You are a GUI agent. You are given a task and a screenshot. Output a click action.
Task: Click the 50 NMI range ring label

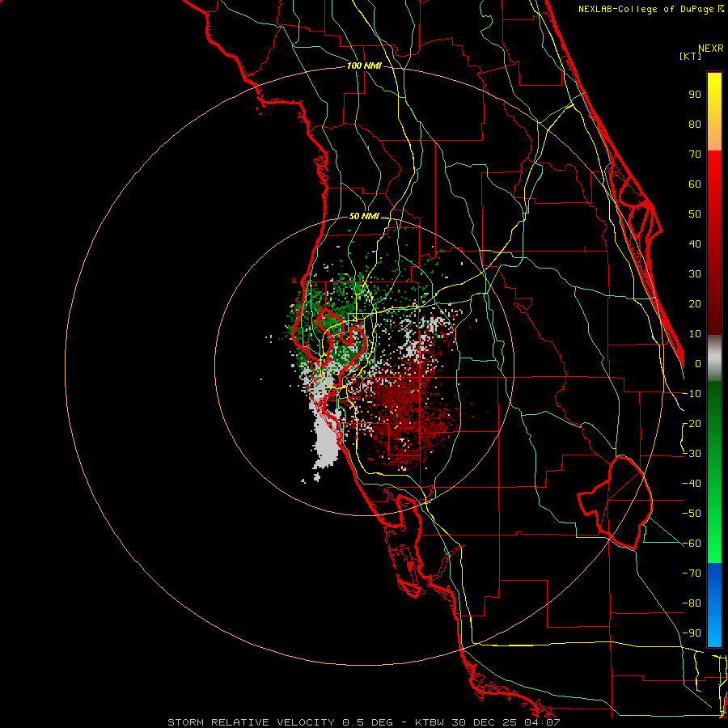[x=364, y=216]
